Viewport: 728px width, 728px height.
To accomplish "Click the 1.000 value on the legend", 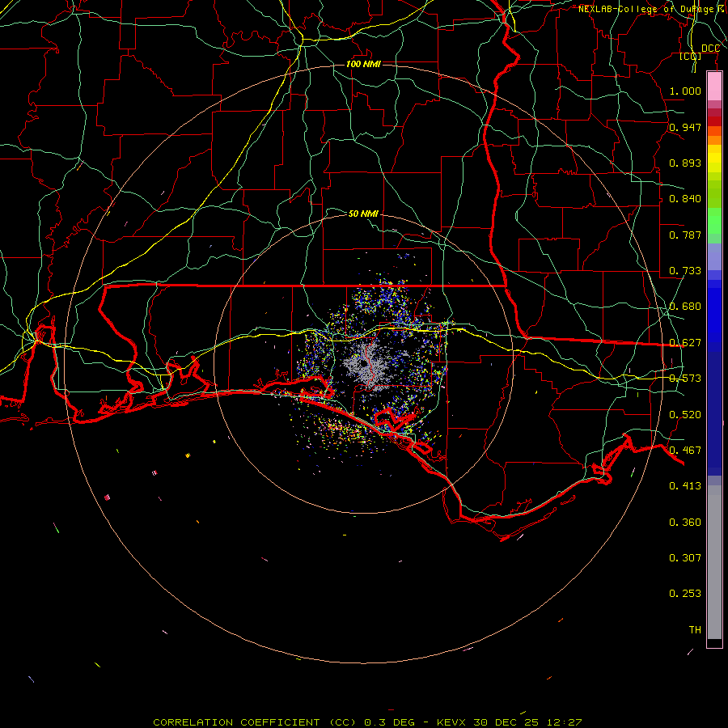I will click(685, 91).
